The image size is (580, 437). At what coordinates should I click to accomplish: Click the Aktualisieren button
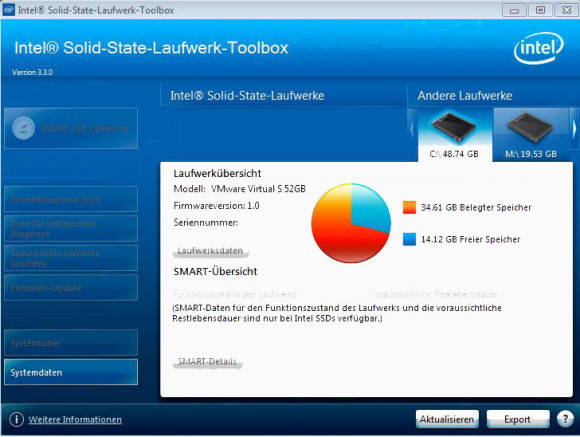(x=447, y=419)
